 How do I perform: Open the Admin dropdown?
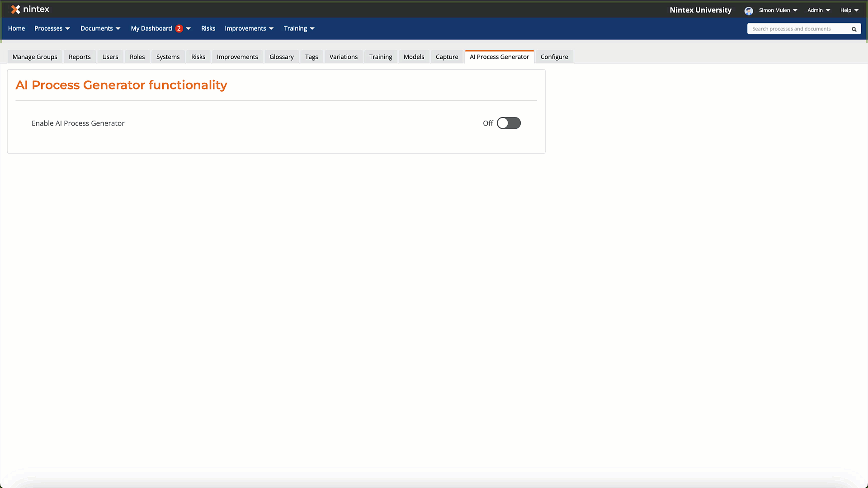[x=819, y=10]
